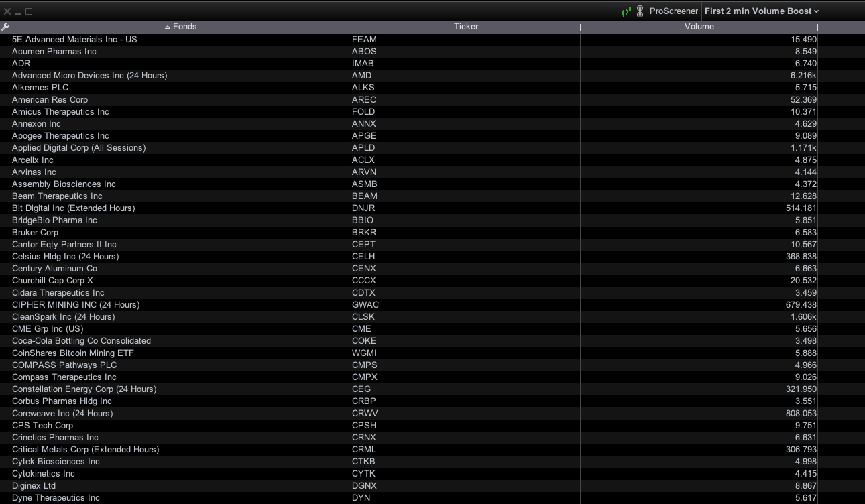Click volume value 321.950 for CEG

point(801,389)
